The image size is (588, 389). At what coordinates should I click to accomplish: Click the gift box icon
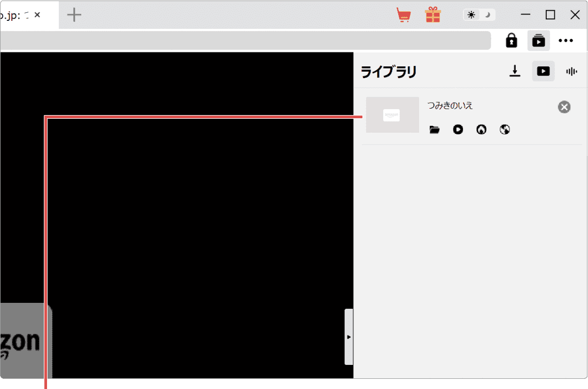433,15
